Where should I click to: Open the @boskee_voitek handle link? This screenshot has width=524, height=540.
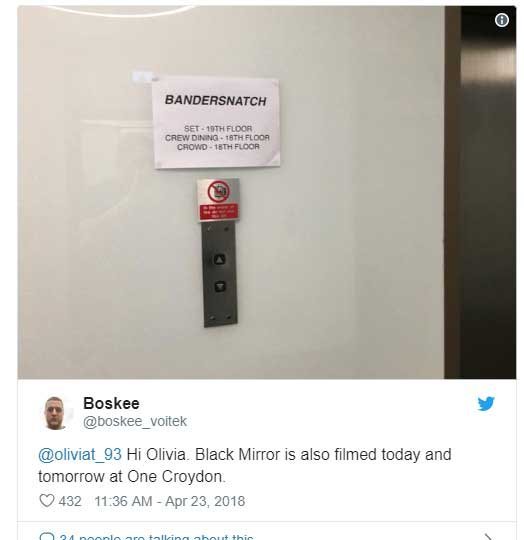[135, 421]
